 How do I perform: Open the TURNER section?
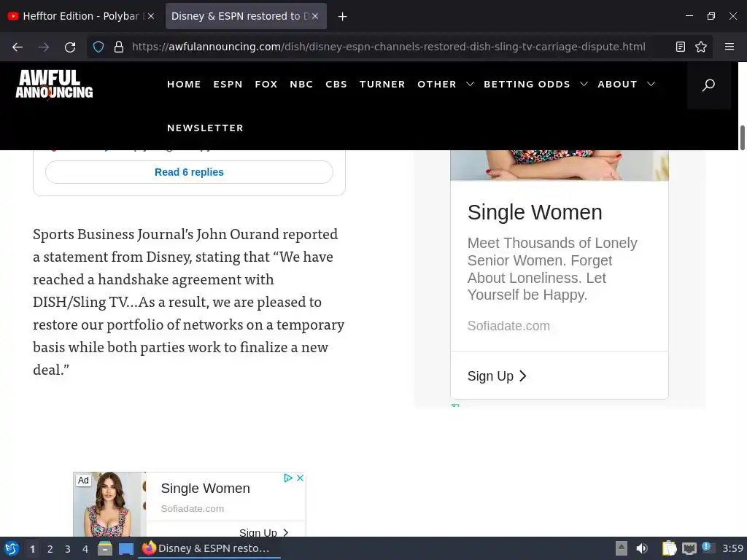tap(382, 85)
